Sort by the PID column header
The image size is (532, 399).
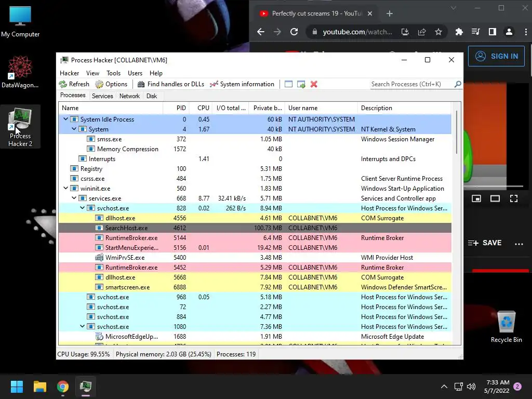176,108
